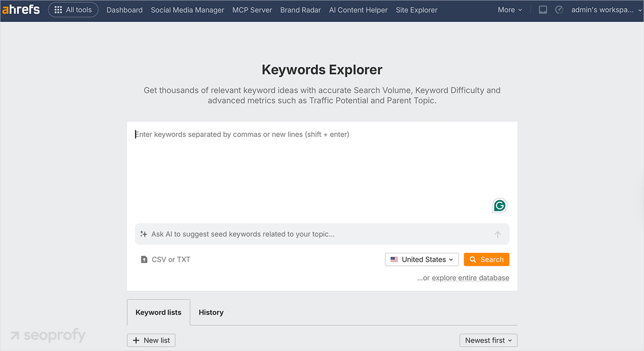Click the ahrefs logo
This screenshot has height=351, width=644.
click(x=21, y=9)
